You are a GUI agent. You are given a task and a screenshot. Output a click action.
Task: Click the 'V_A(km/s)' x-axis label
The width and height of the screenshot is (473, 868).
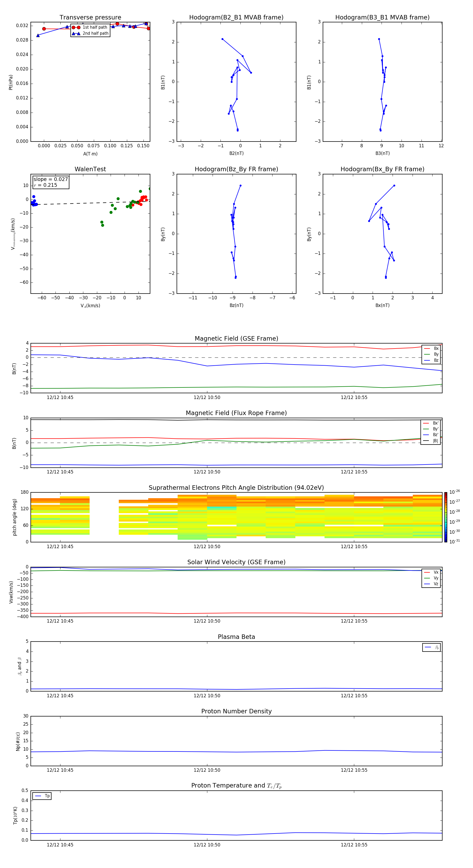[x=90, y=306]
